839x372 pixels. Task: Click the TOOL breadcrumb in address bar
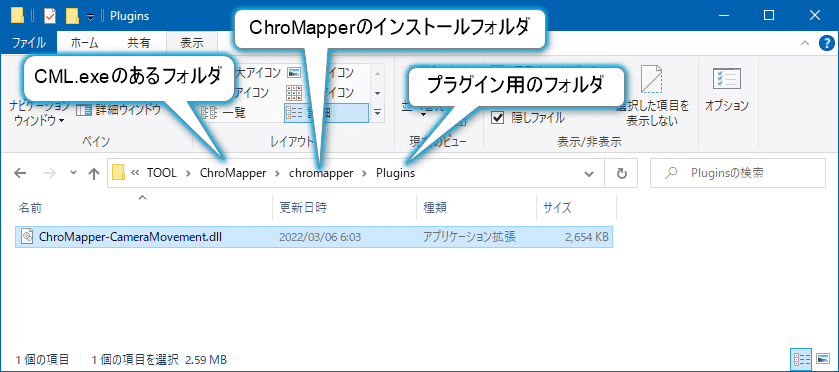point(161,173)
